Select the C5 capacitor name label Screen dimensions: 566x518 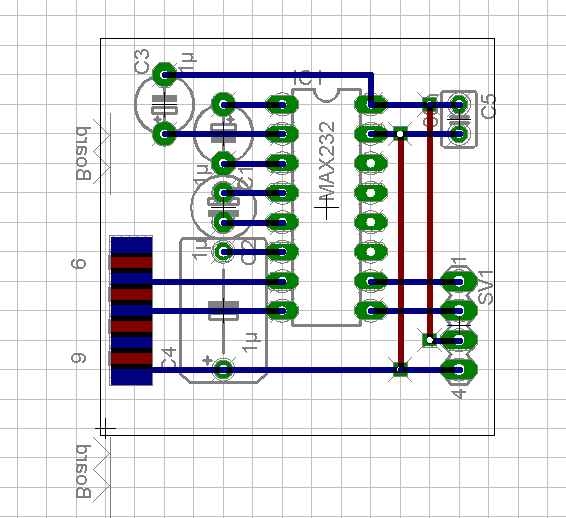tap(489, 106)
